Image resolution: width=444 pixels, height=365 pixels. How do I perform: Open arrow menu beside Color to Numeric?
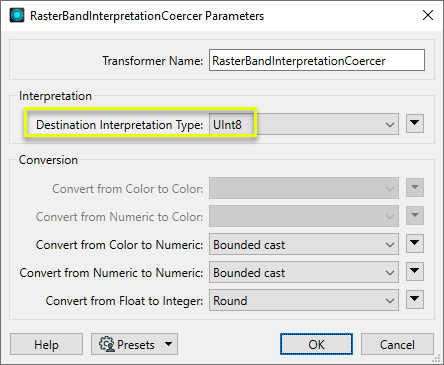point(415,244)
